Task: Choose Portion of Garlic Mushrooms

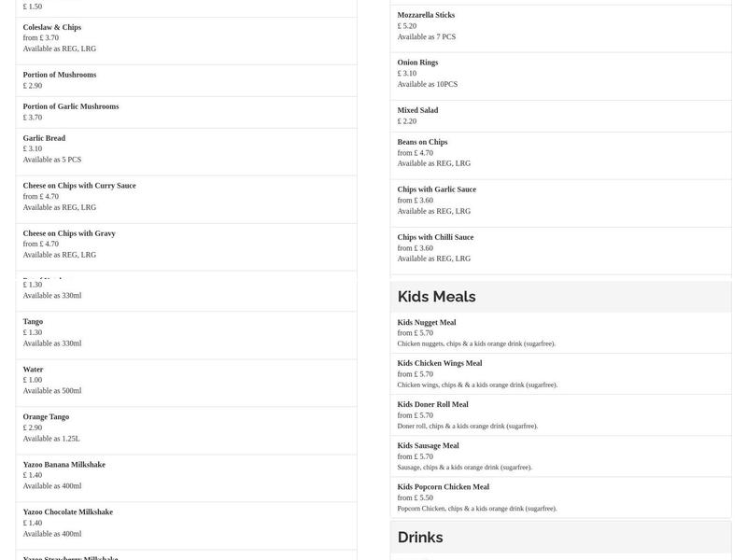Action: tap(186, 112)
